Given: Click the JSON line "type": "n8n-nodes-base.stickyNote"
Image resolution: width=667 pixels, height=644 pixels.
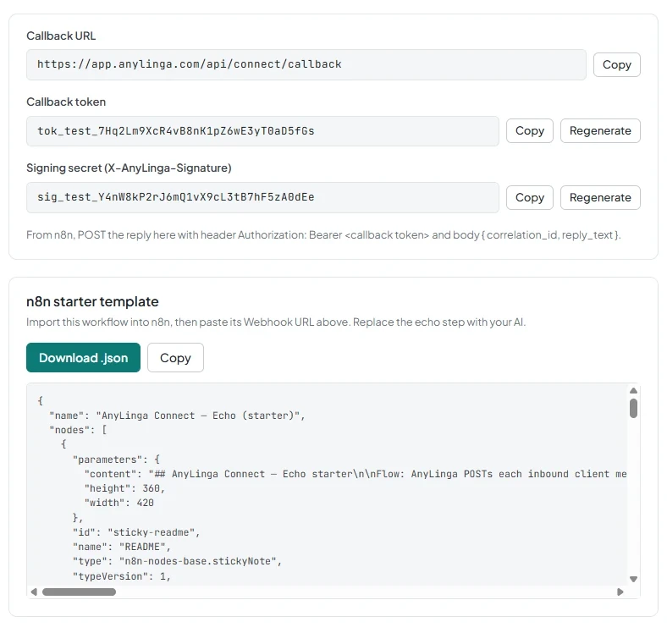Looking at the screenshot, I should tap(177, 561).
